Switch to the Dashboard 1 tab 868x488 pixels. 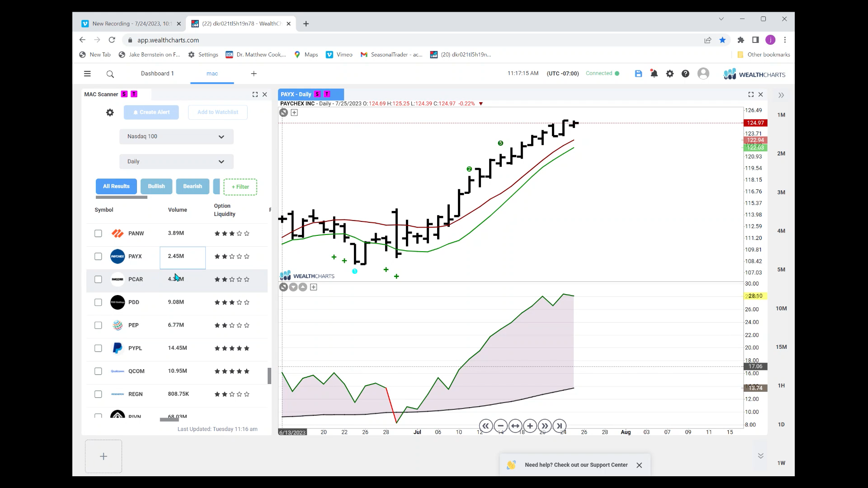(157, 74)
